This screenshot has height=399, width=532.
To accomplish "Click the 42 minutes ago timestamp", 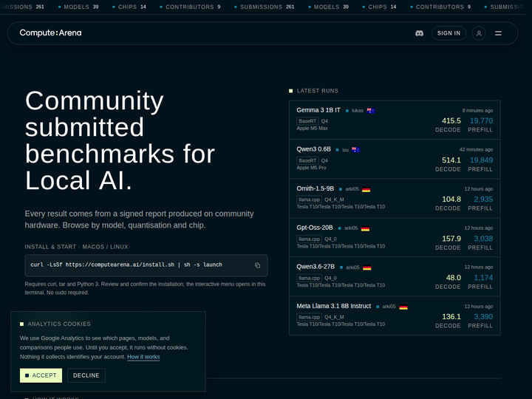I will coord(476,149).
